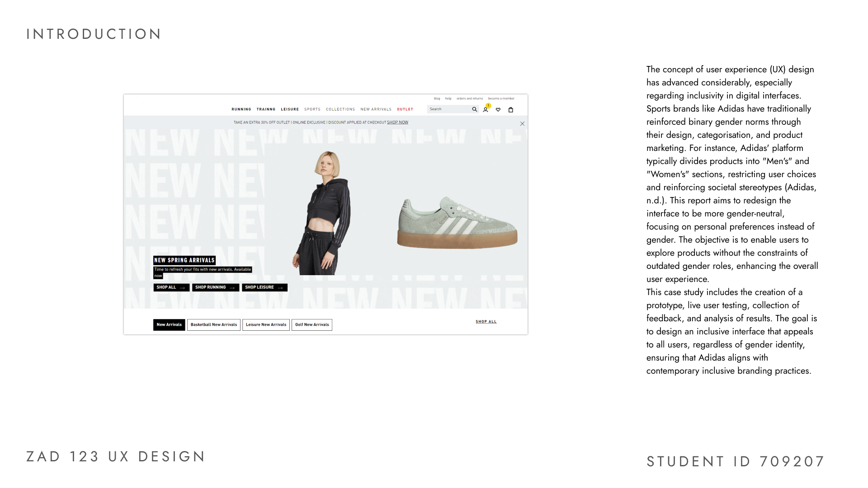Open the OUTLET menu item
This screenshot has height=488, width=868.
pos(405,109)
